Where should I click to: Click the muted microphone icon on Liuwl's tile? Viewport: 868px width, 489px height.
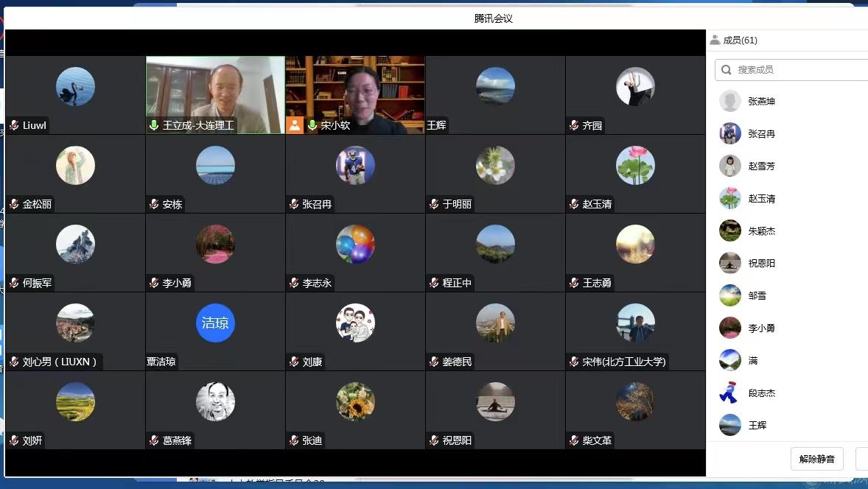(x=14, y=125)
